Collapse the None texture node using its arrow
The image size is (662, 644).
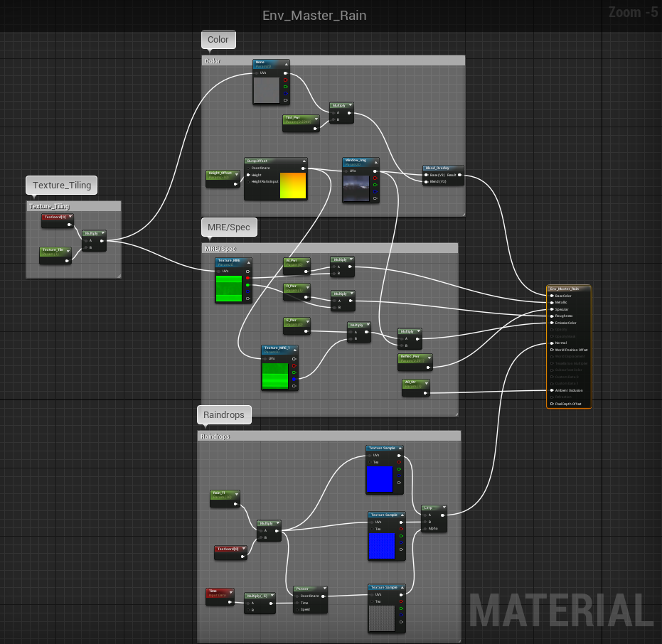click(287, 64)
